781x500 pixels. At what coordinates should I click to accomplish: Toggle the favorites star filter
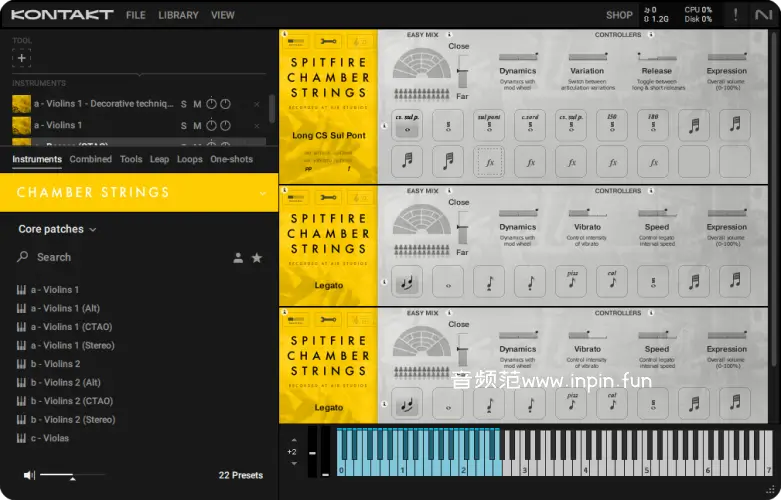pos(257,257)
